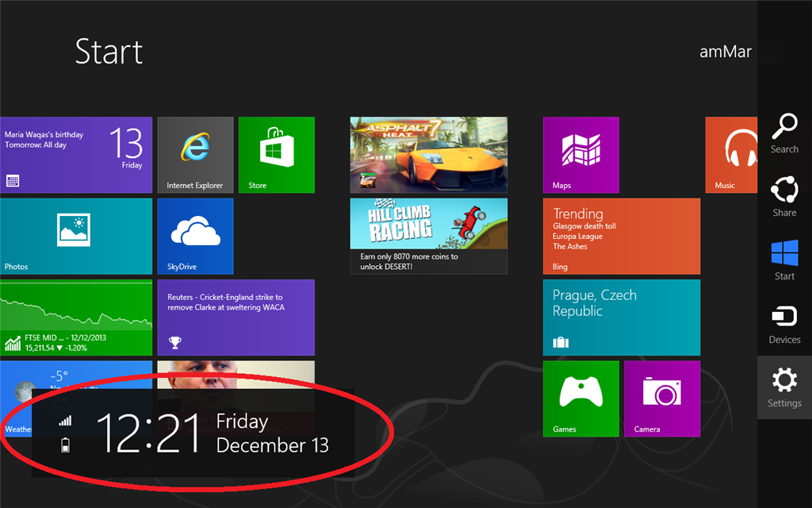Screen dimensions: 812x508
Task: Open the Travel tile for Prague, Czech Republic
Action: (622, 317)
